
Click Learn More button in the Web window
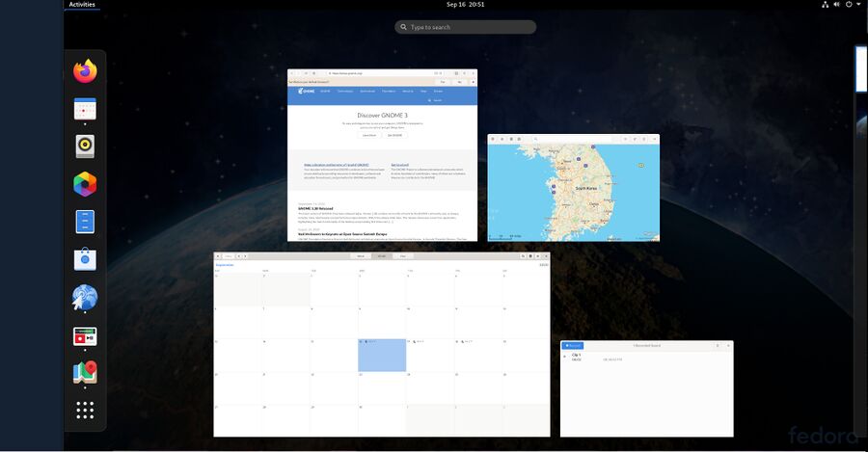click(x=368, y=135)
